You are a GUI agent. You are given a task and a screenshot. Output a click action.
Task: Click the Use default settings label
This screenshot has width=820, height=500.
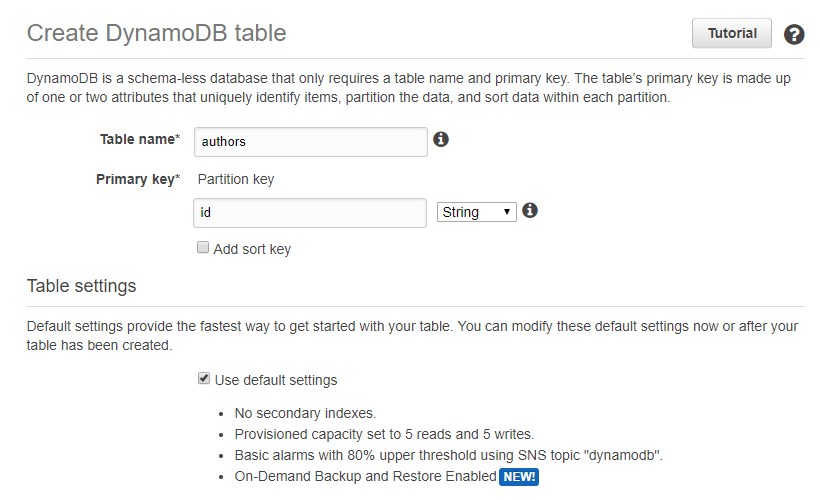pyautogui.click(x=276, y=380)
